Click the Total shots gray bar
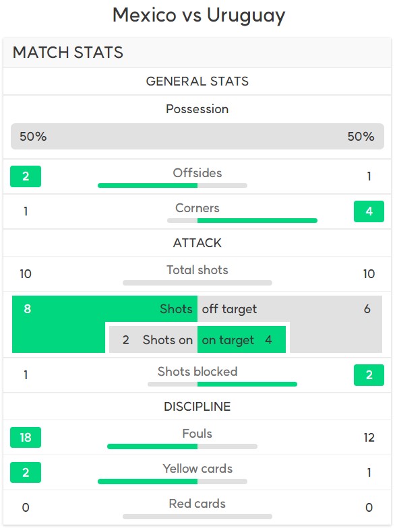The image size is (397, 532). pos(197,283)
